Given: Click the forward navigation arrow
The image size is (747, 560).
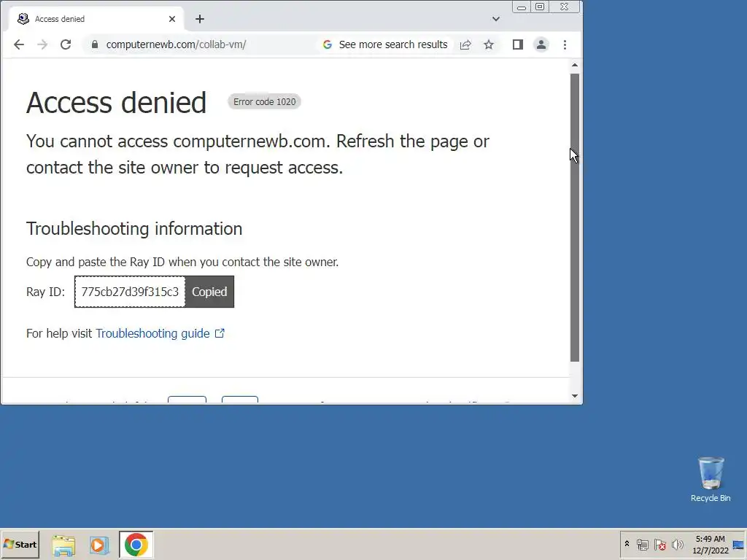Looking at the screenshot, I should coord(42,44).
